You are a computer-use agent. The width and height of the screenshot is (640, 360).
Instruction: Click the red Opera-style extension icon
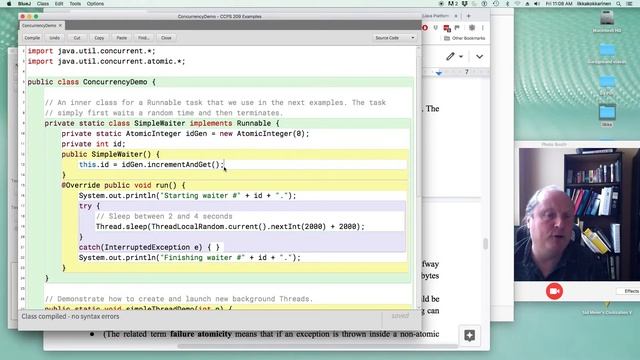(x=425, y=28)
